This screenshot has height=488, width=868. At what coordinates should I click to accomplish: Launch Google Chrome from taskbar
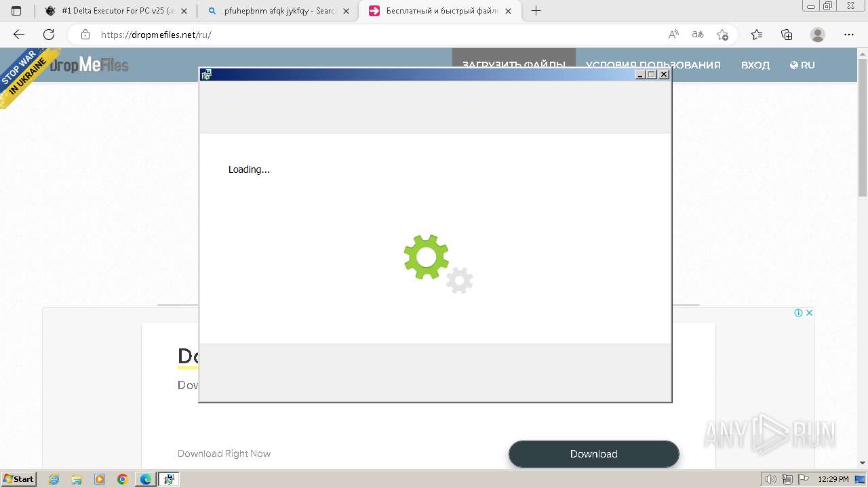[x=123, y=479]
